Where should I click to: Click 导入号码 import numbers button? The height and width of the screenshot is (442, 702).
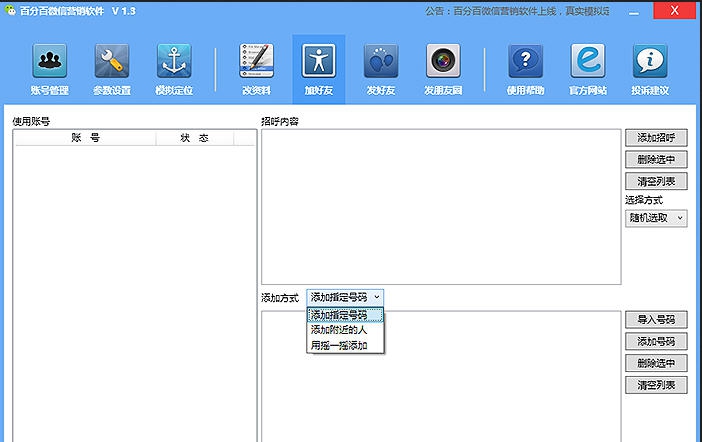[656, 319]
